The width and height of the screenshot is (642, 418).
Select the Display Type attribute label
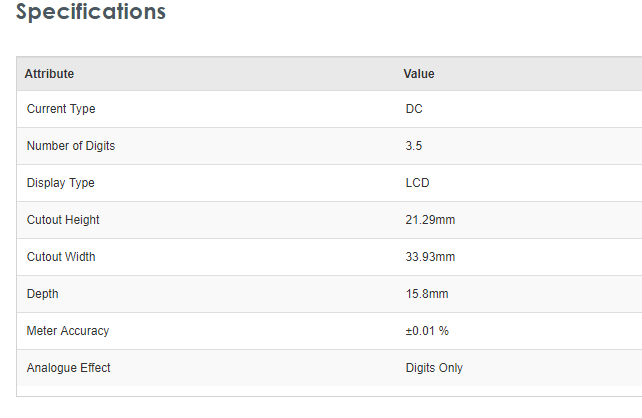click(61, 183)
